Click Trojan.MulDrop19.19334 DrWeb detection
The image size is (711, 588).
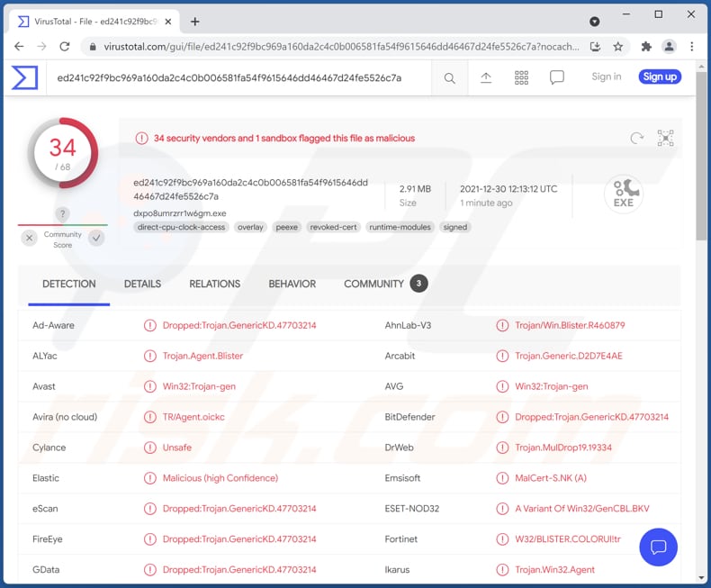(x=563, y=448)
